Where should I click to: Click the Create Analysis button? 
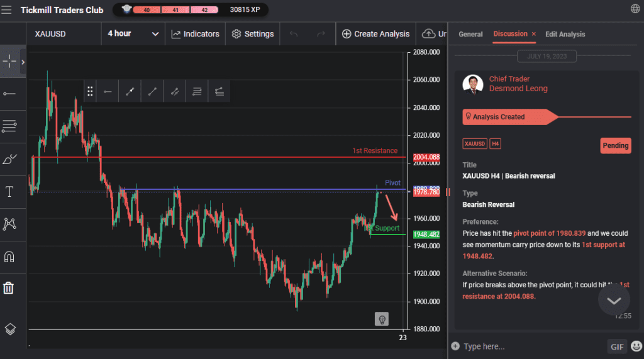coord(375,34)
